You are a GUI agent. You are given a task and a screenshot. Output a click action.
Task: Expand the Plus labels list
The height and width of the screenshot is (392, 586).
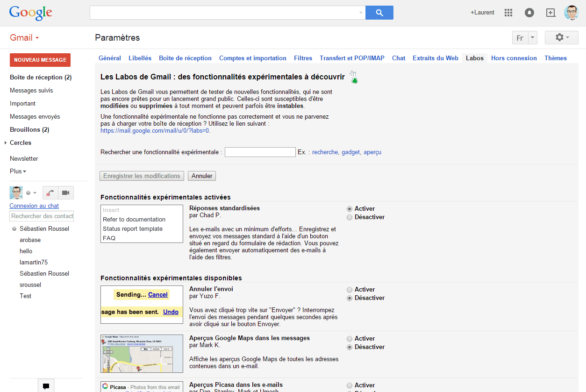18,171
